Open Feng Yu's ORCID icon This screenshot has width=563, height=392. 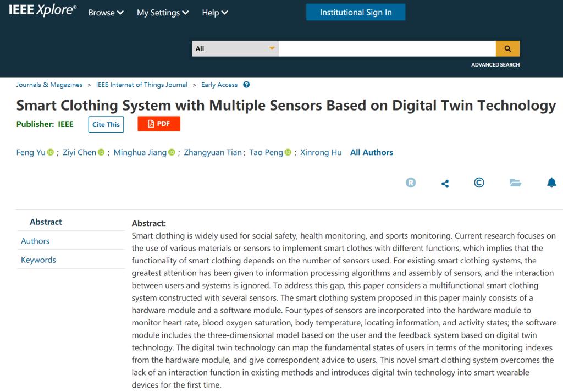(x=51, y=153)
